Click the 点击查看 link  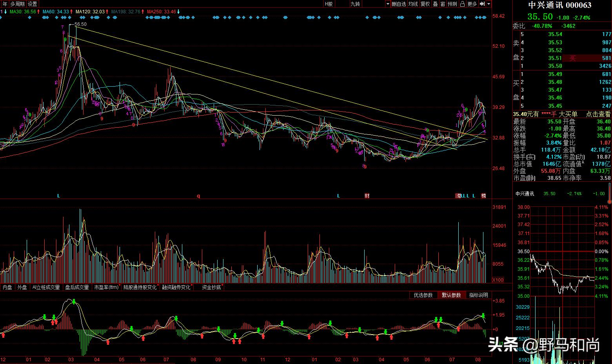598,114
